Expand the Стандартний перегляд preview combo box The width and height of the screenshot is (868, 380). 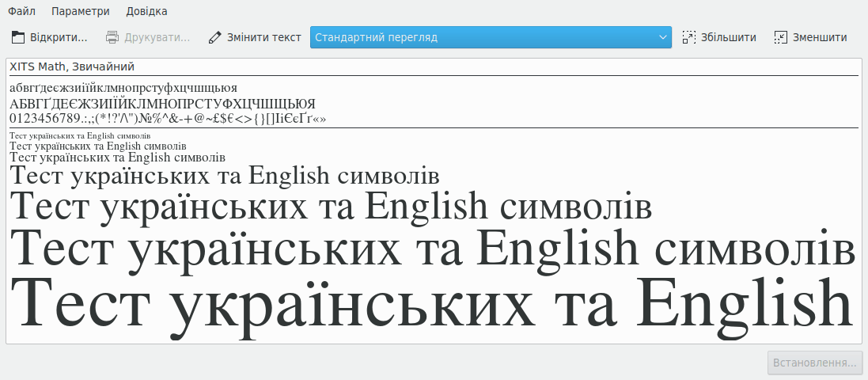[x=483, y=37]
